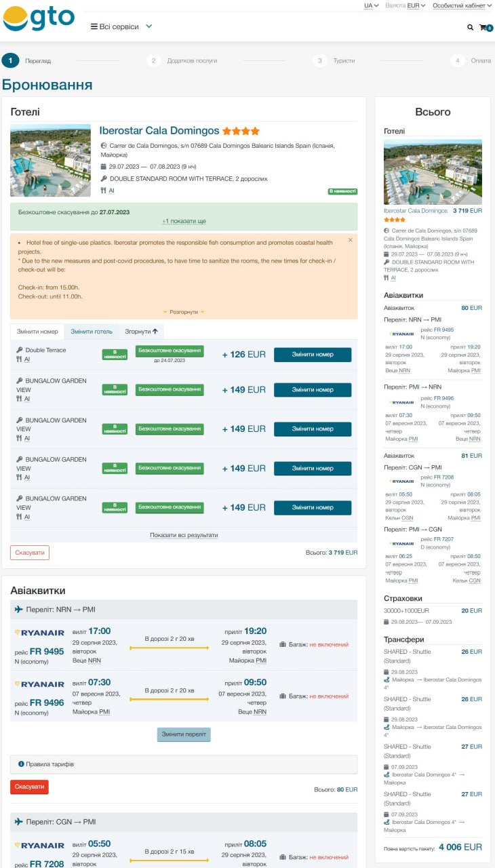495x868 pixels.
Task: Click the plane icon beside CGN → PMI
Action: [x=19, y=822]
